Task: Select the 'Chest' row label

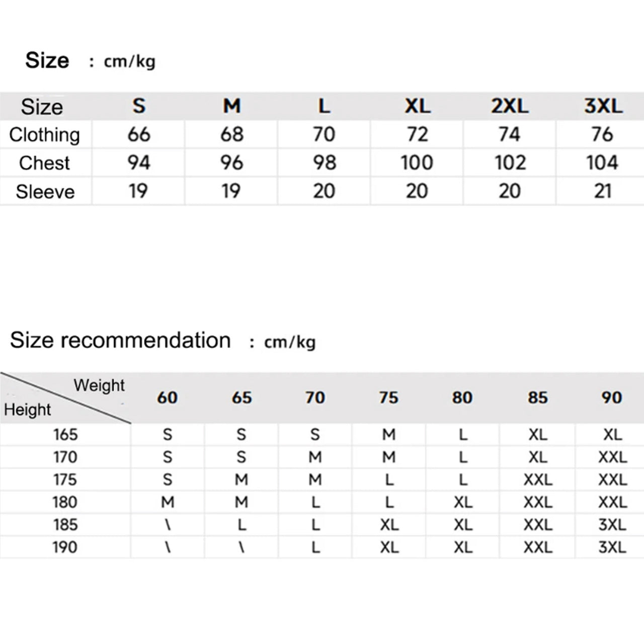Action: (44, 163)
